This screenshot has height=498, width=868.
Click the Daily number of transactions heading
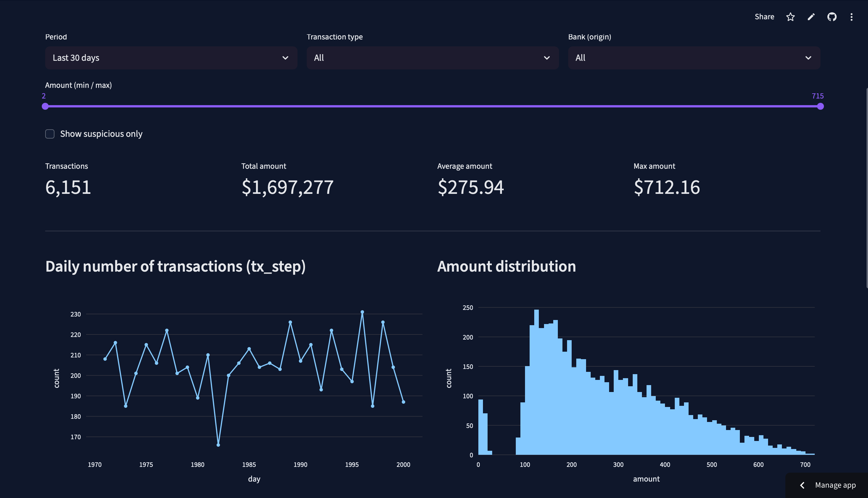tap(176, 266)
